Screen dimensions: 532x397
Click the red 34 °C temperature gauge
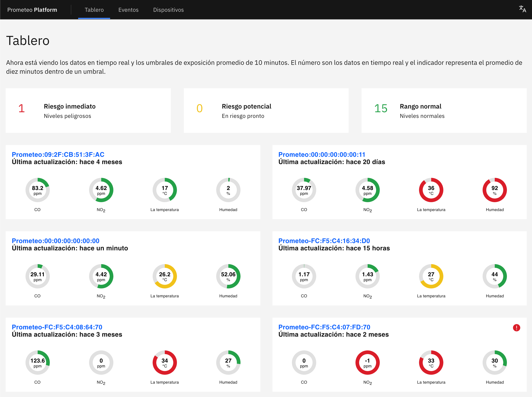(165, 362)
